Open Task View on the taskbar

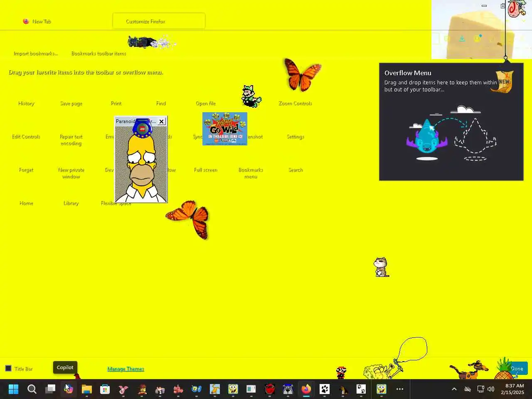50,389
